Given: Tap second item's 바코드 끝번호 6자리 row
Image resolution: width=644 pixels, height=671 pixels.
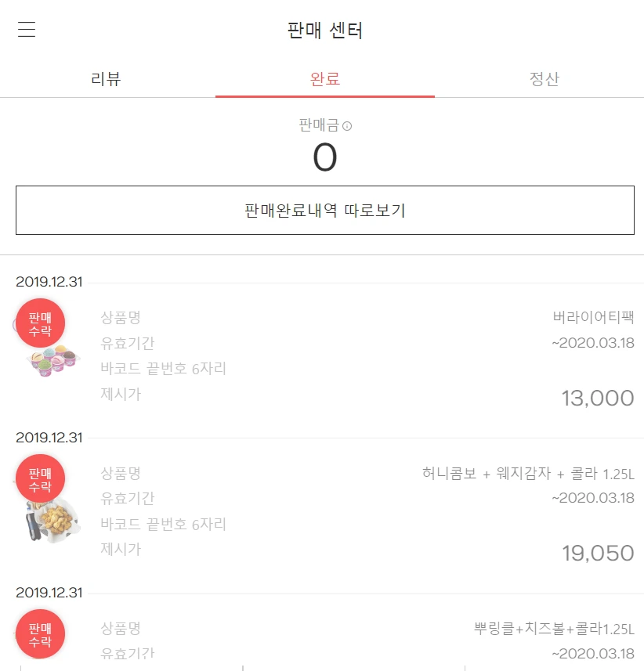Looking at the screenshot, I should coord(367,525).
